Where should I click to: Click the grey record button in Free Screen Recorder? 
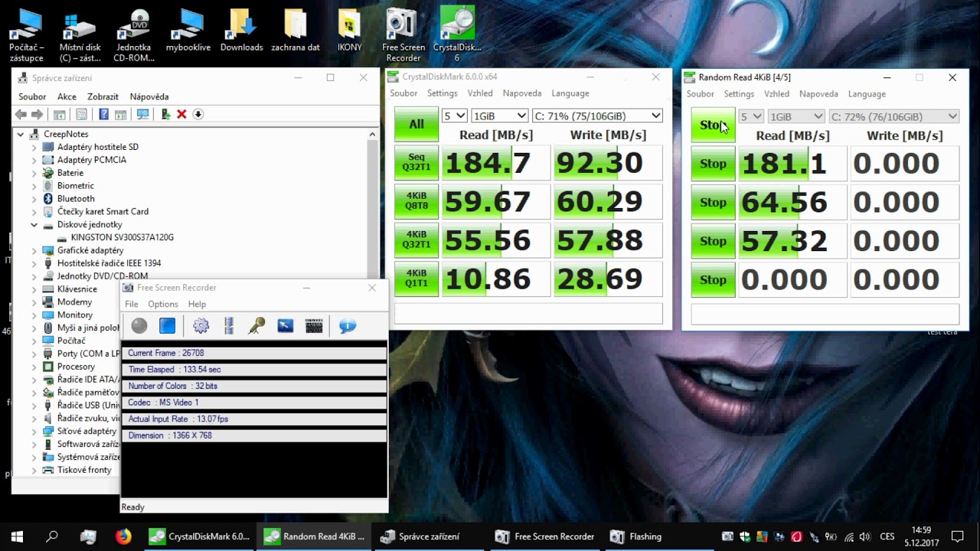tap(139, 326)
